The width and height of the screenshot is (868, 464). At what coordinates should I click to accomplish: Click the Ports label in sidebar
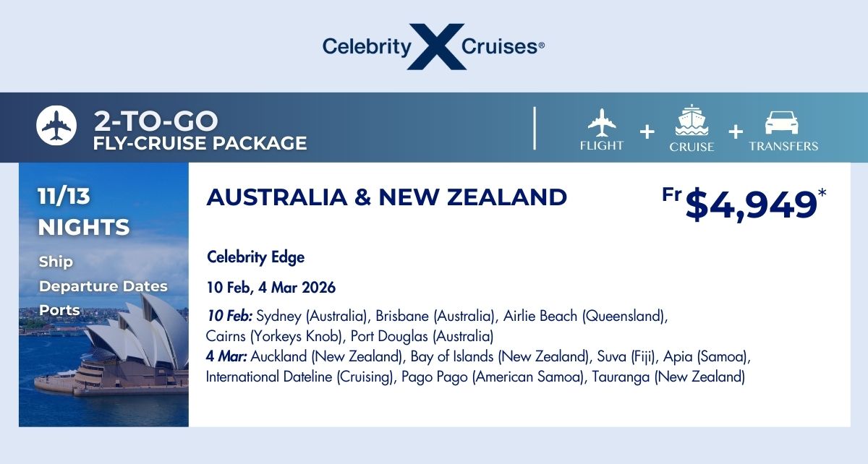point(60,310)
